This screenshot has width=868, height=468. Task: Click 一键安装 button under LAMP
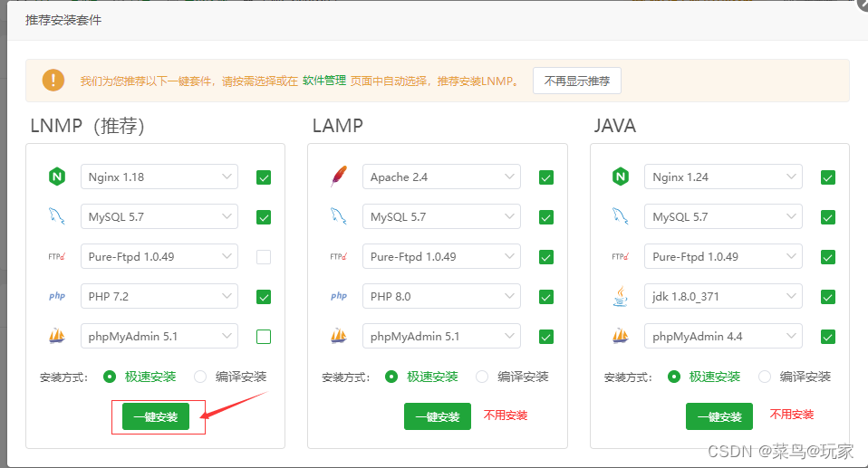click(x=438, y=416)
